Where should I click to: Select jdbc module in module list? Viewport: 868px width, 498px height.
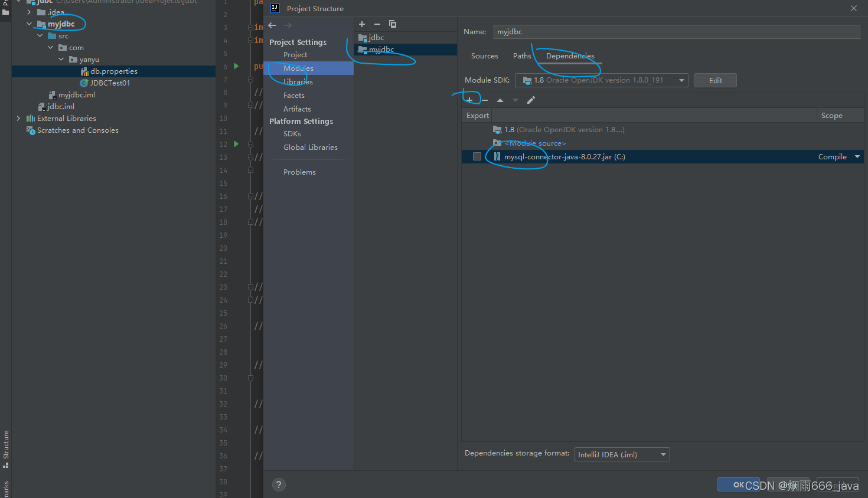point(406,38)
